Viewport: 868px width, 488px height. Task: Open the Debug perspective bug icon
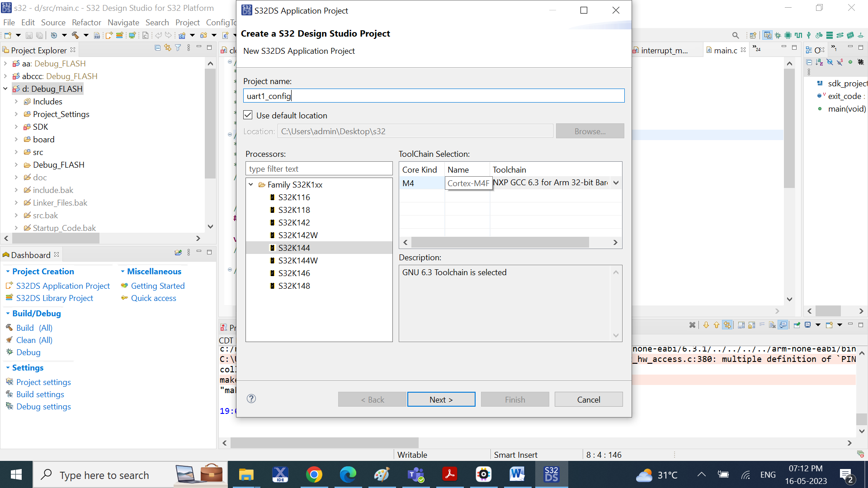(x=778, y=35)
